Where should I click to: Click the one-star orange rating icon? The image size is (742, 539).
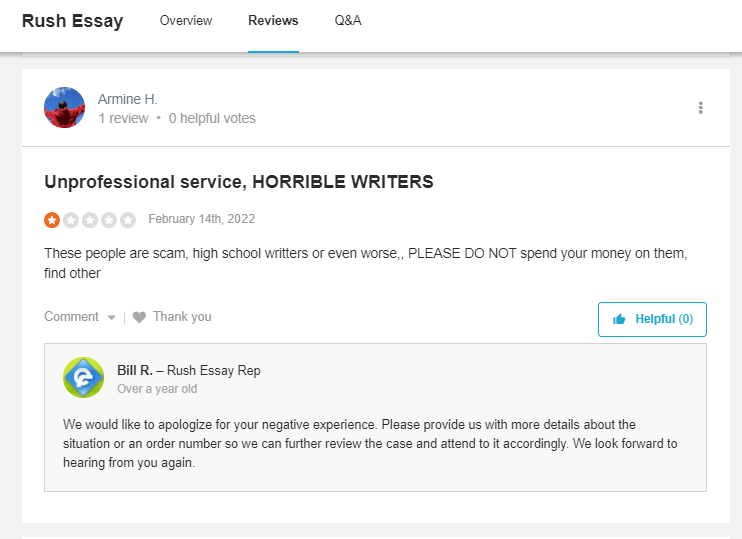[x=52, y=220]
